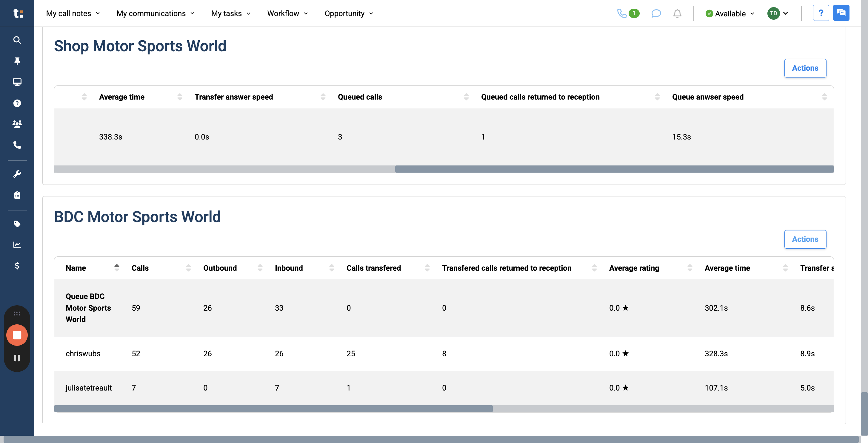This screenshot has height=443, width=868.
Task: Open the chat bubble icon in the header
Action: [x=656, y=13]
